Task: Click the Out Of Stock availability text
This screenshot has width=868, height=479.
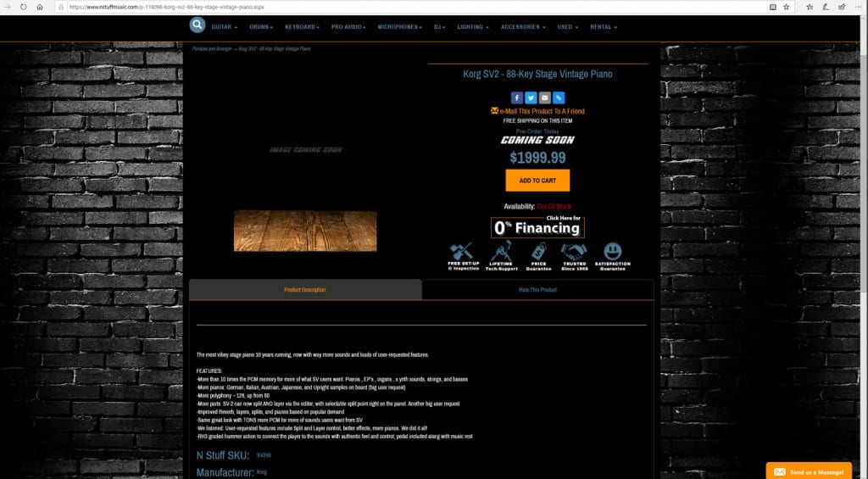Action: tap(554, 207)
